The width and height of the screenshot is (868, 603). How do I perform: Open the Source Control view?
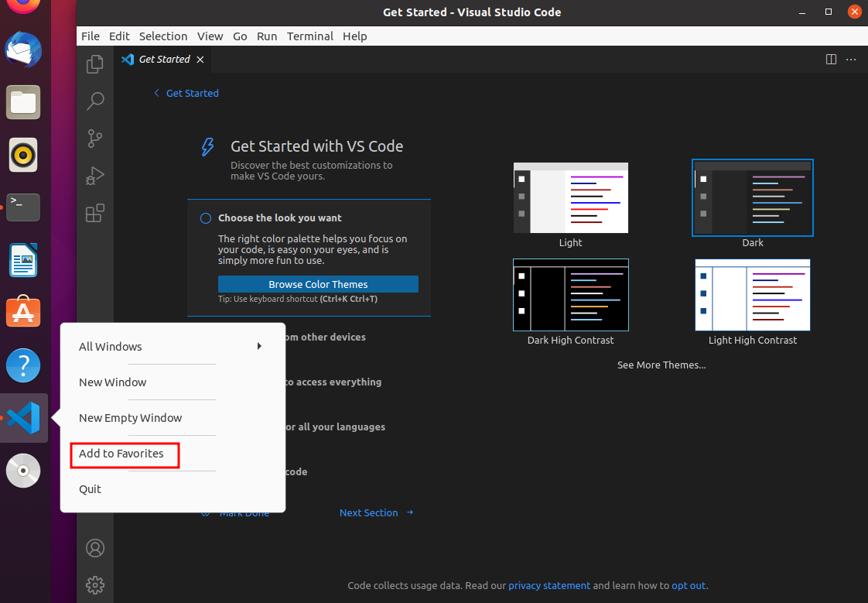(x=94, y=138)
